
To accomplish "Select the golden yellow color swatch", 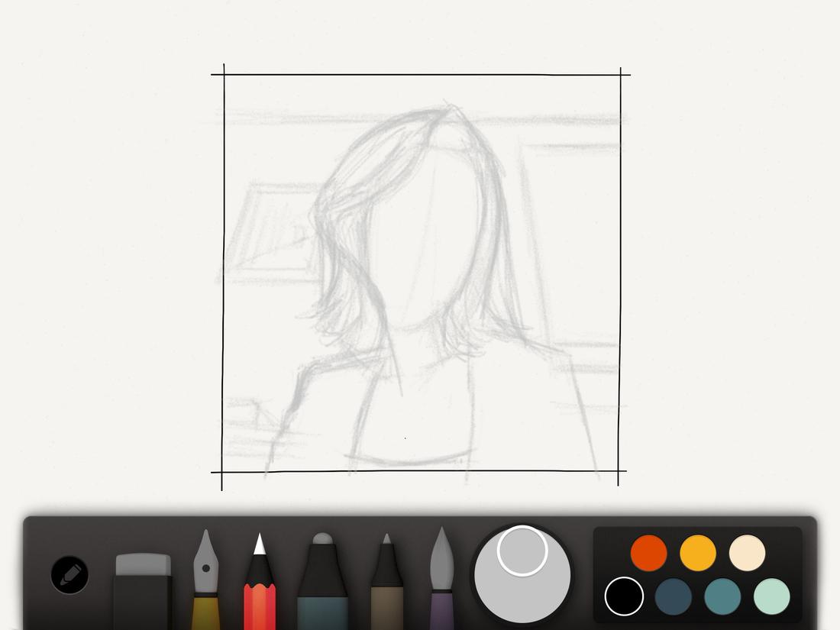I will coord(696,552).
